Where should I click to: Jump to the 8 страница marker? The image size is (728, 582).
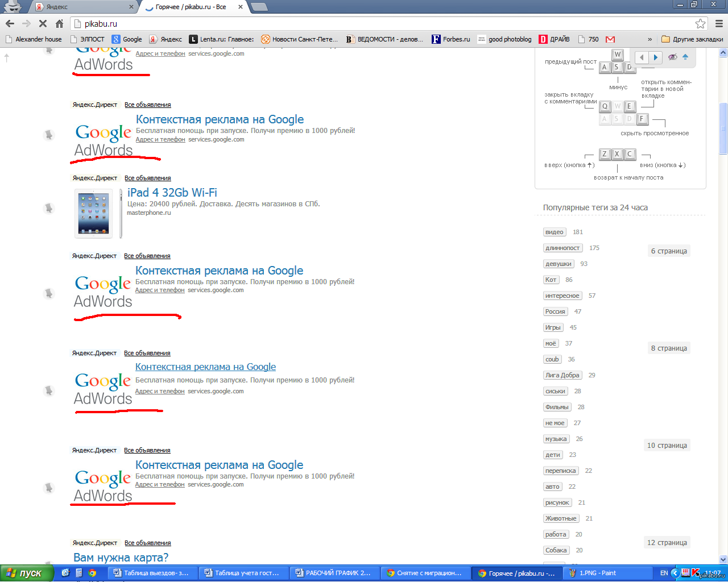pos(669,348)
